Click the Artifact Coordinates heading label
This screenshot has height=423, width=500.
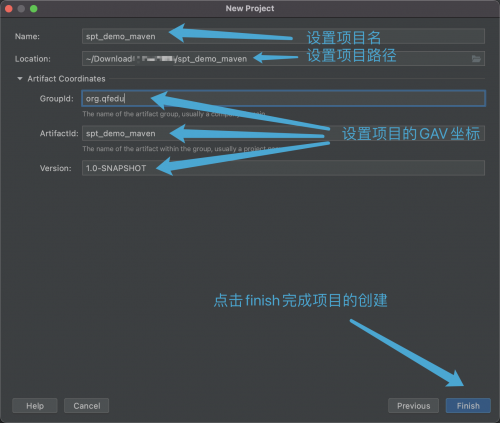click(66, 79)
